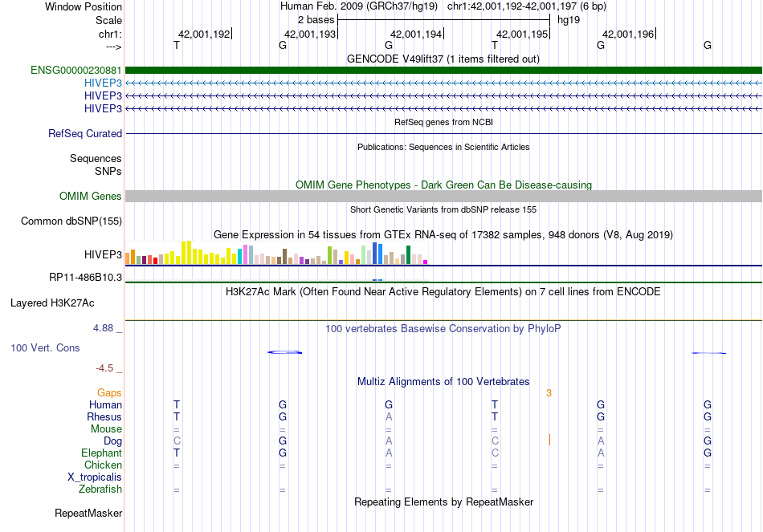Screen dimensions: 763x532
Task: Click Multiz Alignments of 100 Vertebrates title
Action: (x=443, y=382)
